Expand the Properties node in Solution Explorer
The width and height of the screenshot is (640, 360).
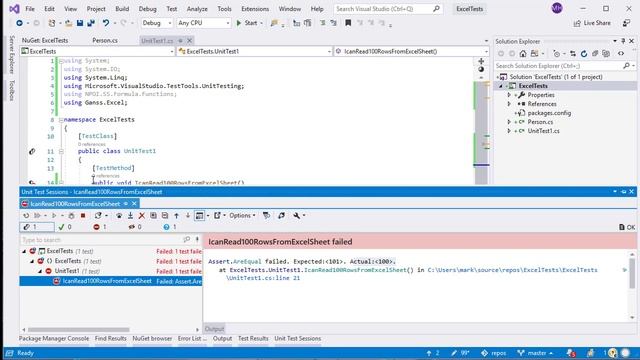pyautogui.click(x=509, y=95)
